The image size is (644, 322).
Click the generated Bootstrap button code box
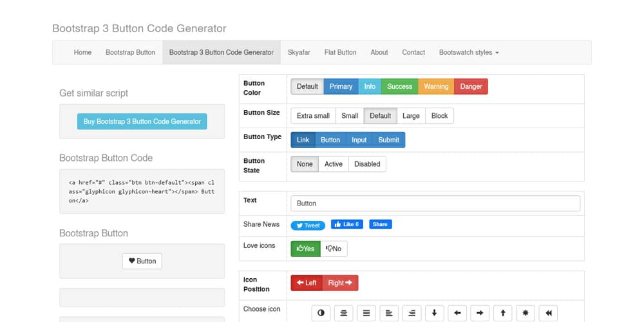pos(142,191)
